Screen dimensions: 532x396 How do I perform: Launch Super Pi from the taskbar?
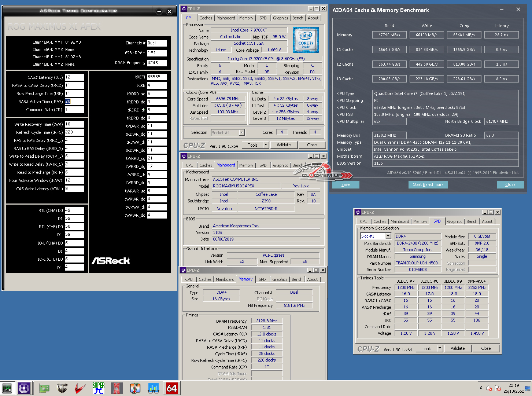pyautogui.click(x=99, y=388)
